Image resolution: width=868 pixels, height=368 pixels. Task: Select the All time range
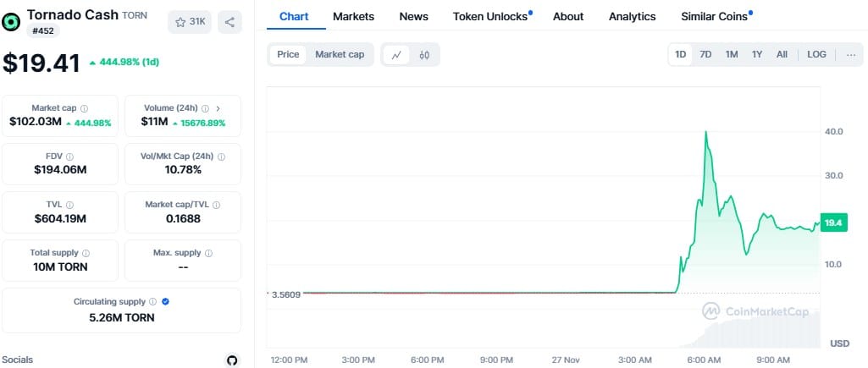[x=782, y=54]
